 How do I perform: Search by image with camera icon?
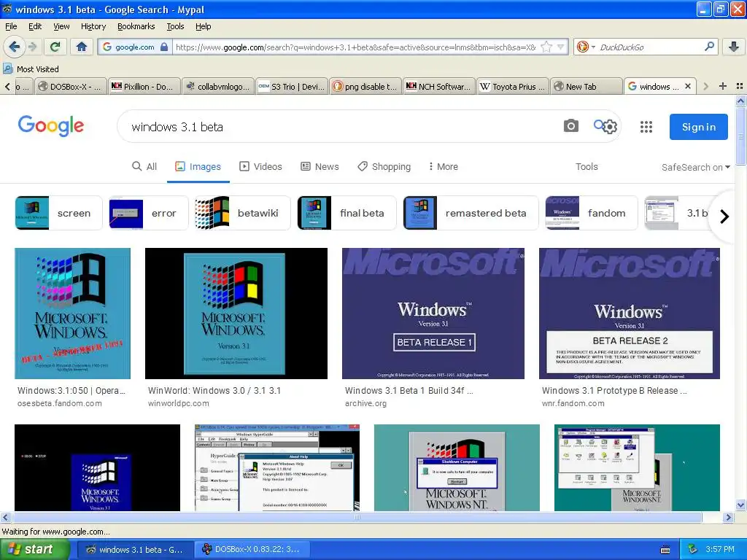click(570, 125)
